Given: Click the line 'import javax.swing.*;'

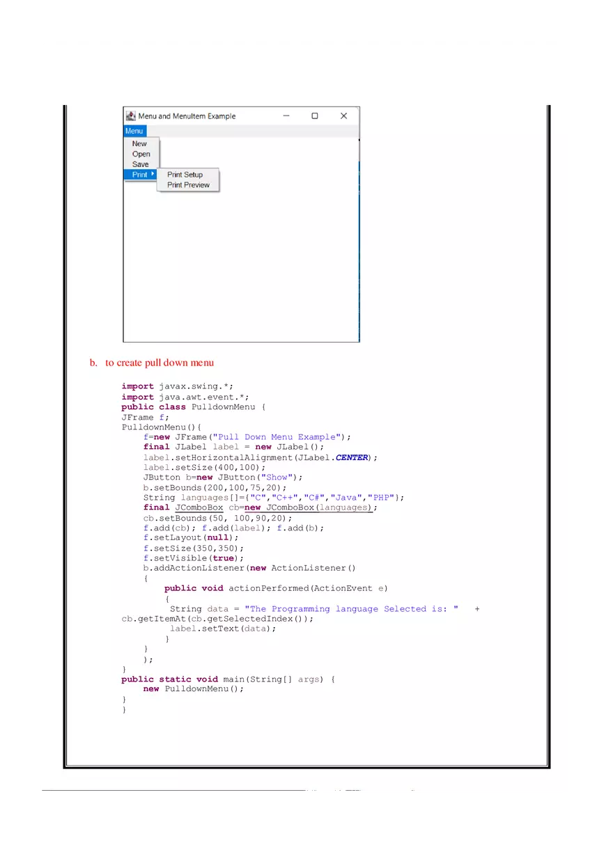Looking at the screenshot, I should pos(178,386).
